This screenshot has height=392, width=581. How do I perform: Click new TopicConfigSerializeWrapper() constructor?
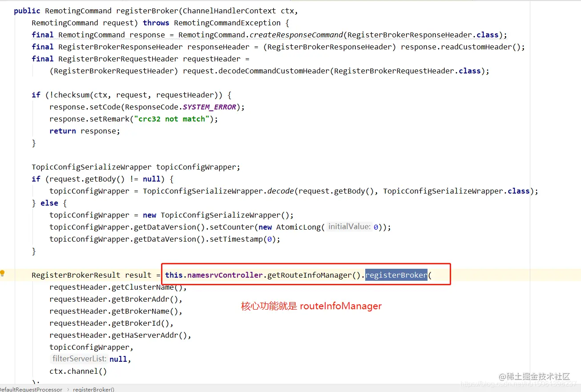[x=216, y=215]
